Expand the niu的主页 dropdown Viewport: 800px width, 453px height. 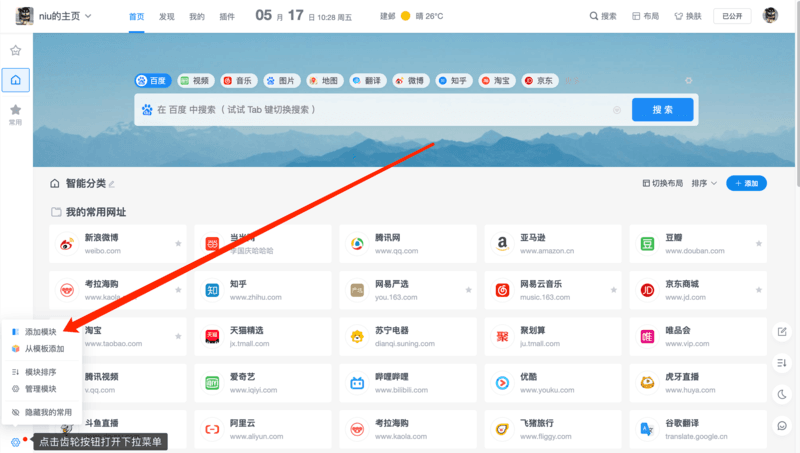pyautogui.click(x=88, y=16)
